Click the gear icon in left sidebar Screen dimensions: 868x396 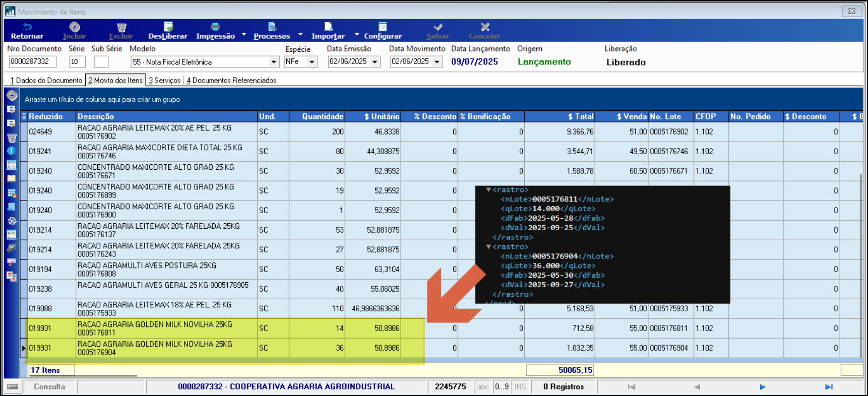point(12,221)
